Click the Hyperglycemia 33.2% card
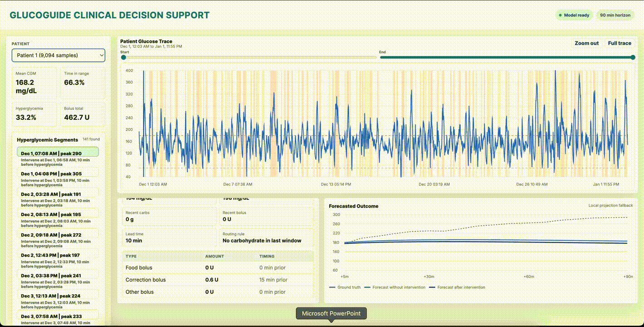 [x=34, y=114]
